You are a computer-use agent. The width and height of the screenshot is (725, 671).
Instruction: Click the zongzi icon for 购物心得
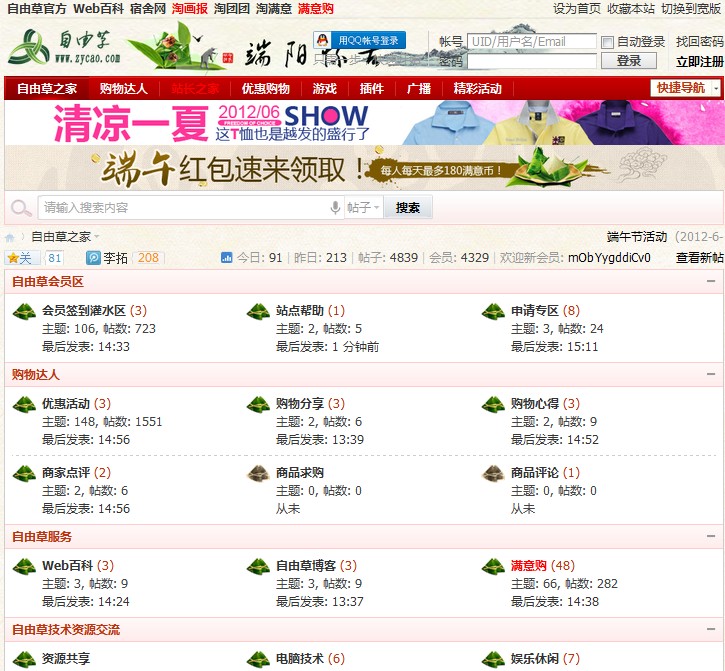click(493, 405)
